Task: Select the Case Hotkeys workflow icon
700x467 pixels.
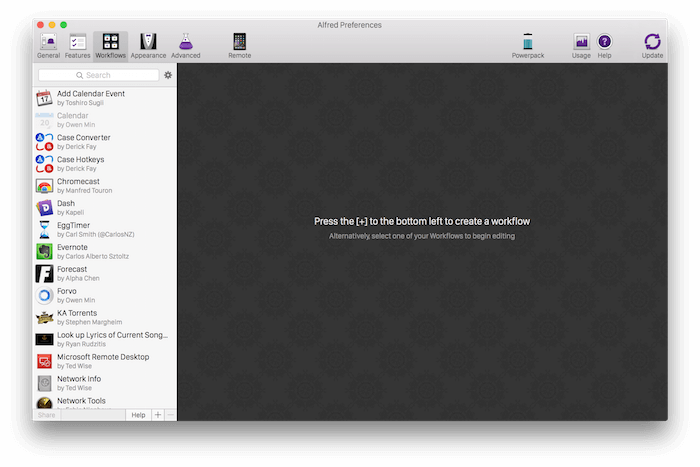Action: point(44,163)
